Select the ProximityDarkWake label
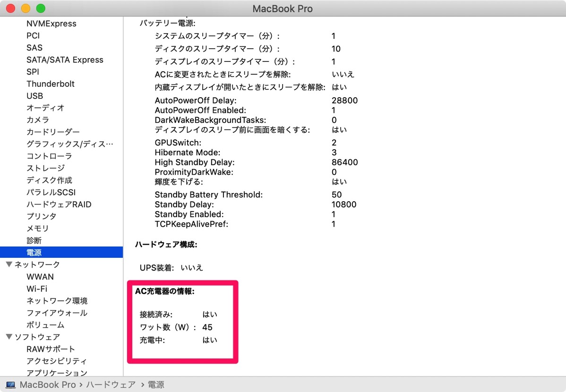 194,172
